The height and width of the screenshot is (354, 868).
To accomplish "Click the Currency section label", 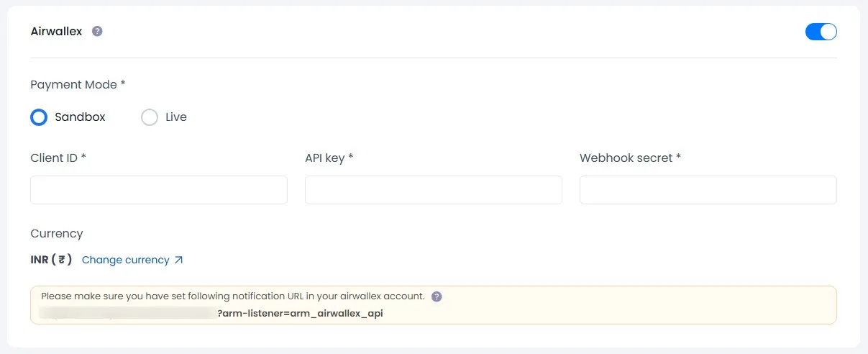I will [x=57, y=234].
